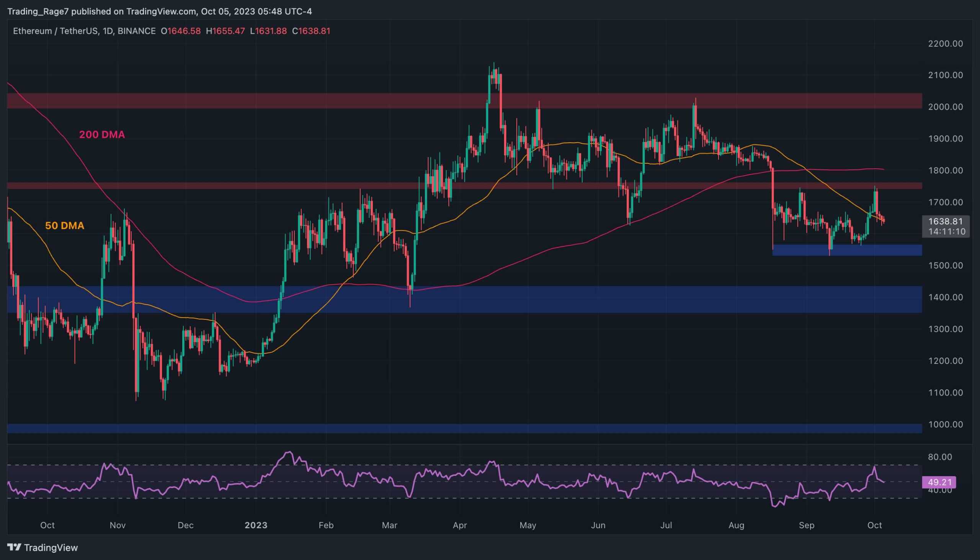
Task: Click the Trading_Rage7 publisher header text
Action: click(x=160, y=11)
